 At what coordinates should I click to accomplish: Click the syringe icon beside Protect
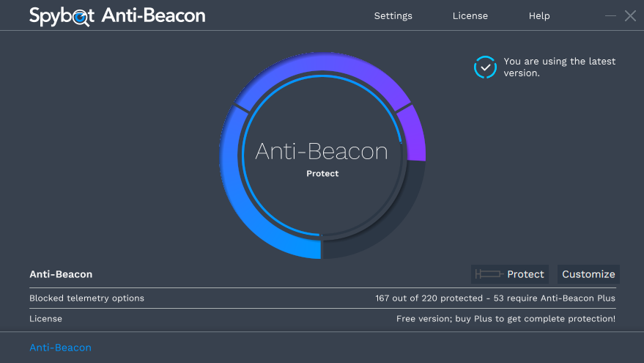[x=489, y=274]
